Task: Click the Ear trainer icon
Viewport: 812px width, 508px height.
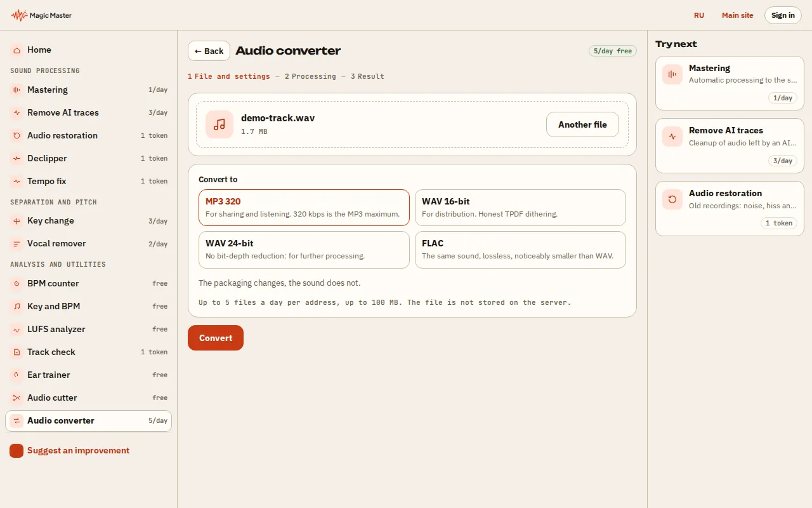Action: pos(16,375)
